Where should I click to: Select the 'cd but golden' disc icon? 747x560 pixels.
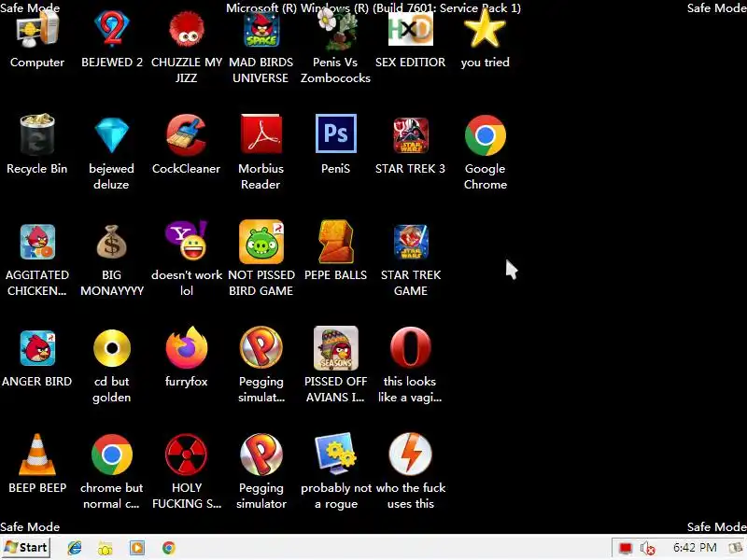pyautogui.click(x=112, y=348)
